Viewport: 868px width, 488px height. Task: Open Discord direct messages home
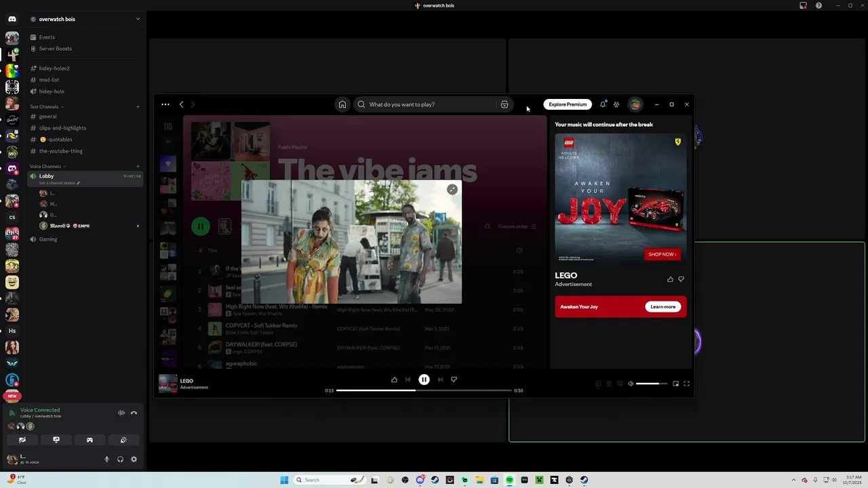(x=12, y=19)
